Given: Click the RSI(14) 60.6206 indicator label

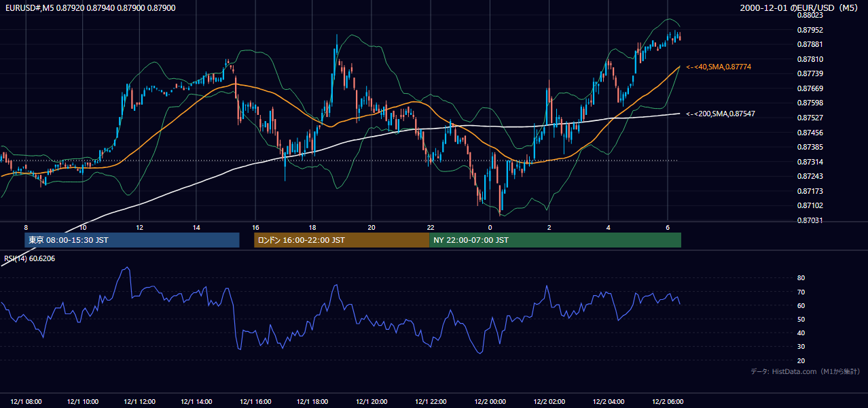Looking at the screenshot, I should (29, 258).
